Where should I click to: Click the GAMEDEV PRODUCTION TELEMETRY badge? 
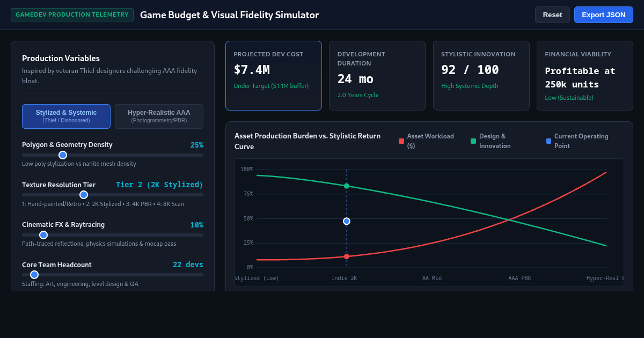(x=72, y=15)
